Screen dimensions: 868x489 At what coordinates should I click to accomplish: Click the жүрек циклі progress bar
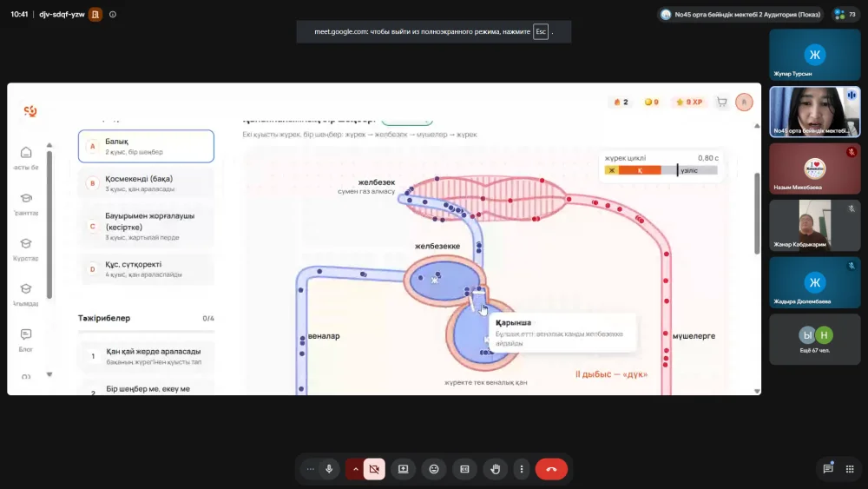(661, 170)
